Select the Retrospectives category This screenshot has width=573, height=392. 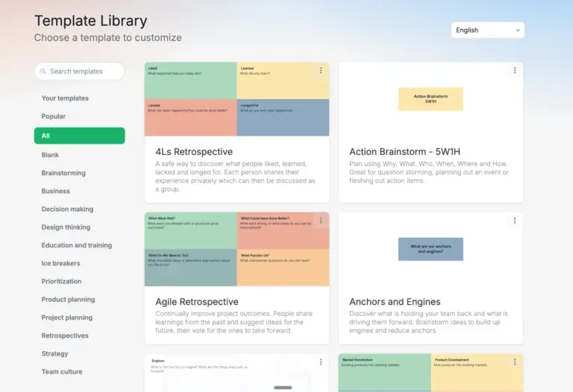click(x=65, y=335)
